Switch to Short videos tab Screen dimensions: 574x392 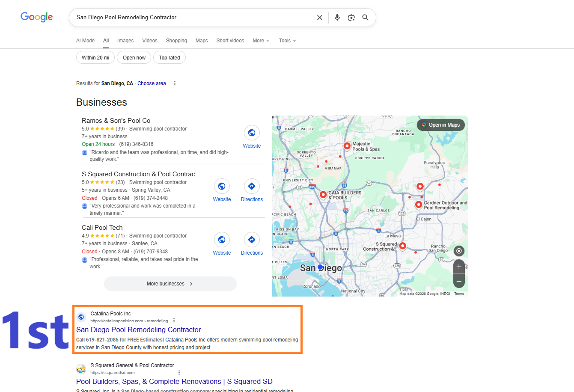point(230,41)
